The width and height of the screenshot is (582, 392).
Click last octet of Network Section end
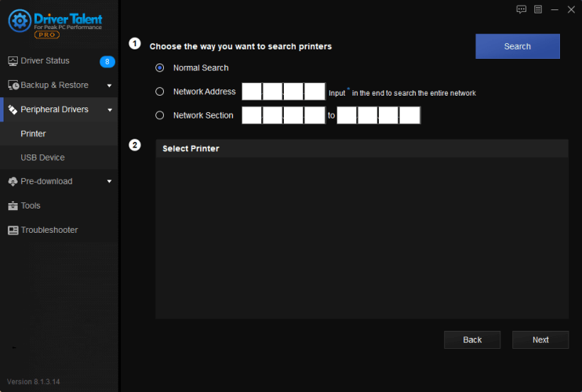(409, 115)
